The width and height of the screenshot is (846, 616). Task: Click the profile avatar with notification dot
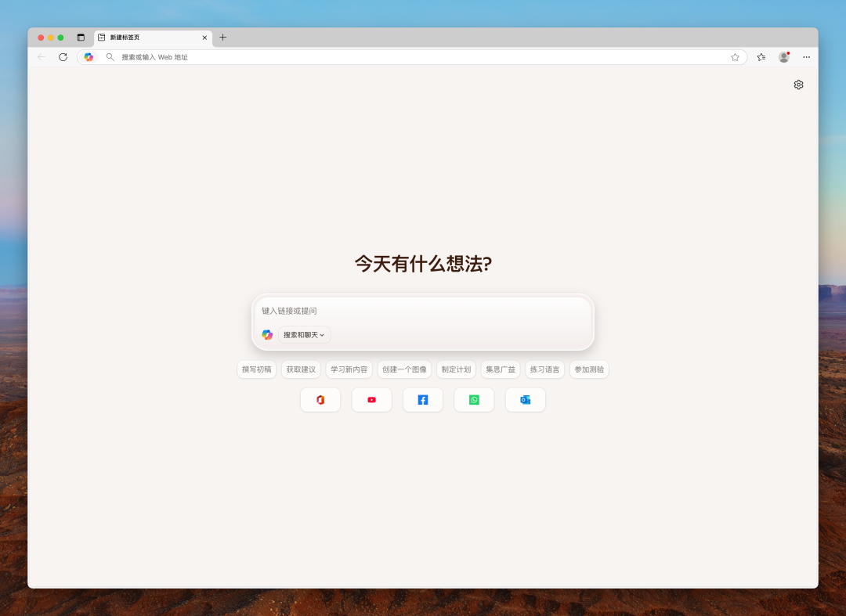(x=783, y=56)
